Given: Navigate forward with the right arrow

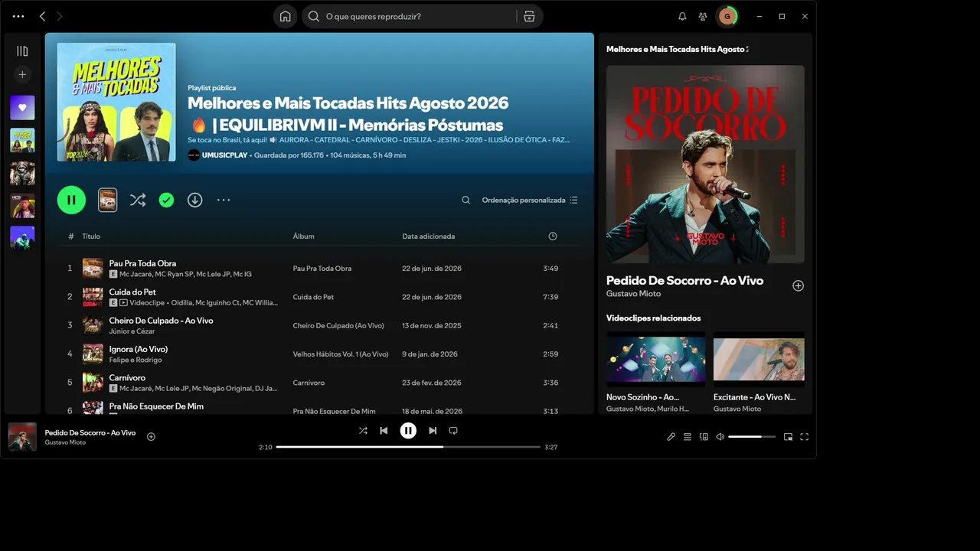Looking at the screenshot, I should [60, 16].
